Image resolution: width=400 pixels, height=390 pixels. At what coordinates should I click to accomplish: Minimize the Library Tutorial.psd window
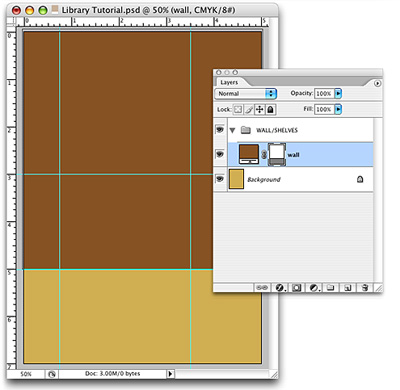(30, 10)
